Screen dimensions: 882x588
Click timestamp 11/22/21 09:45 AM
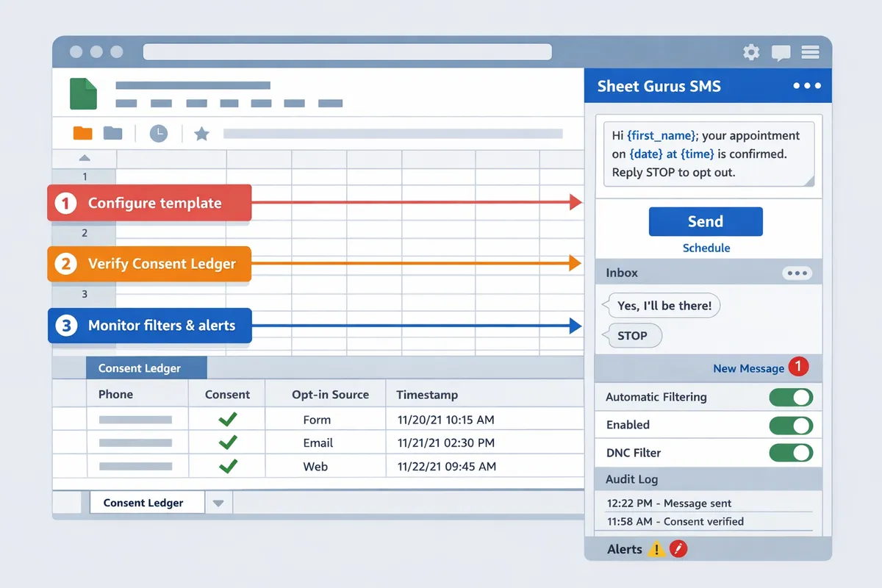(x=447, y=467)
